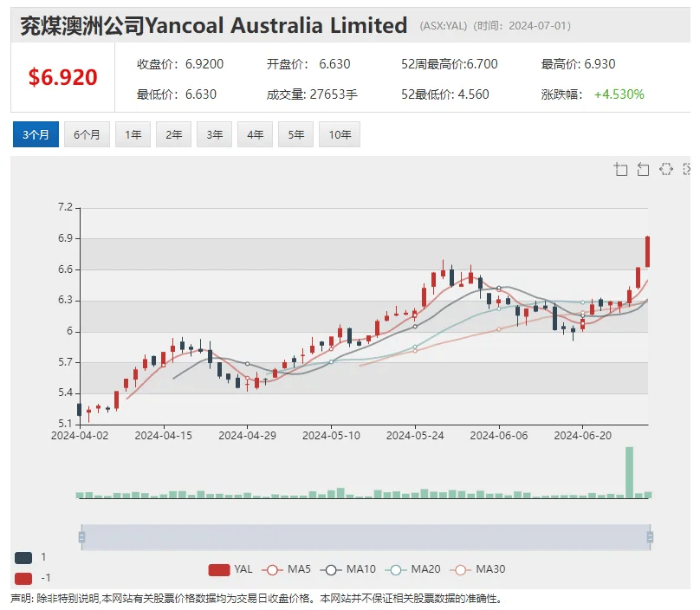Select the 3个月 time range tab
Viewport: 700px width, 610px height.
click(36, 134)
